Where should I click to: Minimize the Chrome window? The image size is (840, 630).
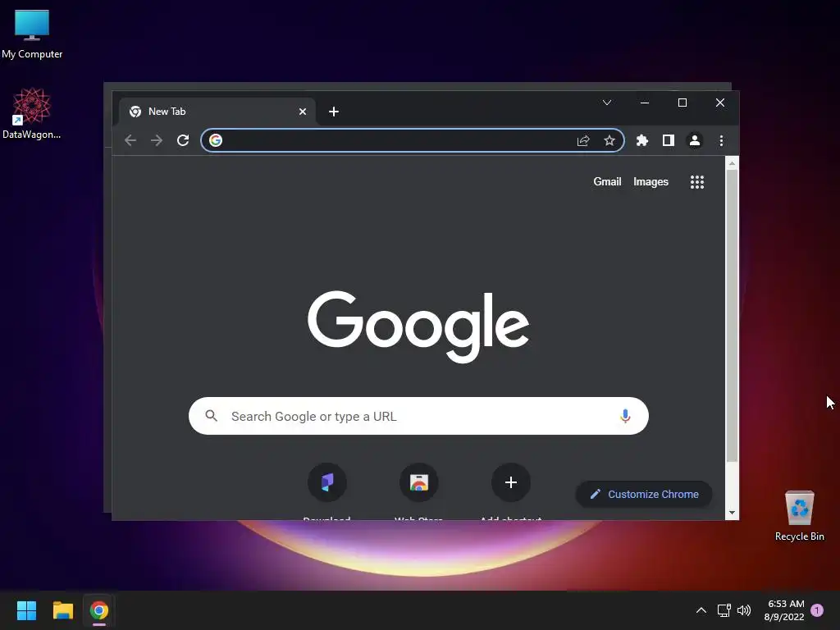(645, 103)
